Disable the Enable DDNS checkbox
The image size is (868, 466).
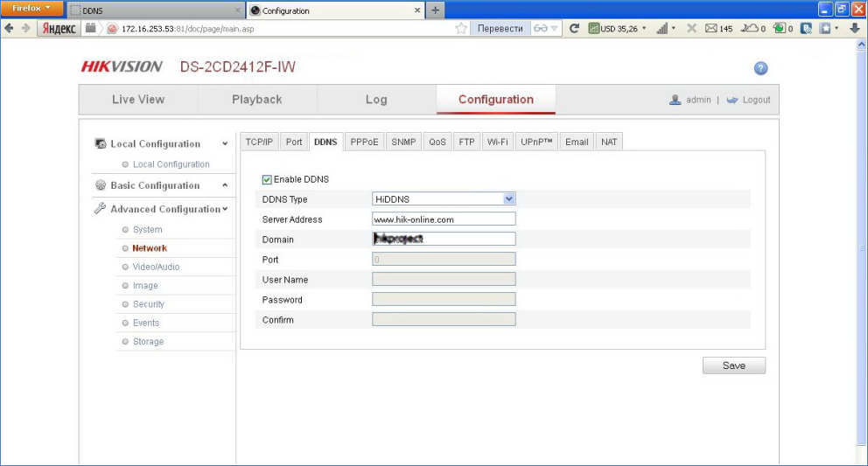coord(268,179)
